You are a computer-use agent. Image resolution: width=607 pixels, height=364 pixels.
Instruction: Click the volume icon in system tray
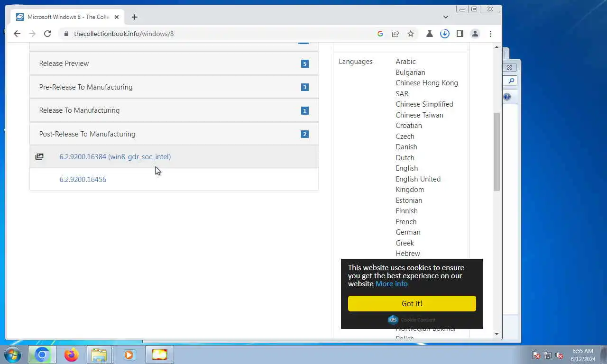coord(559,355)
